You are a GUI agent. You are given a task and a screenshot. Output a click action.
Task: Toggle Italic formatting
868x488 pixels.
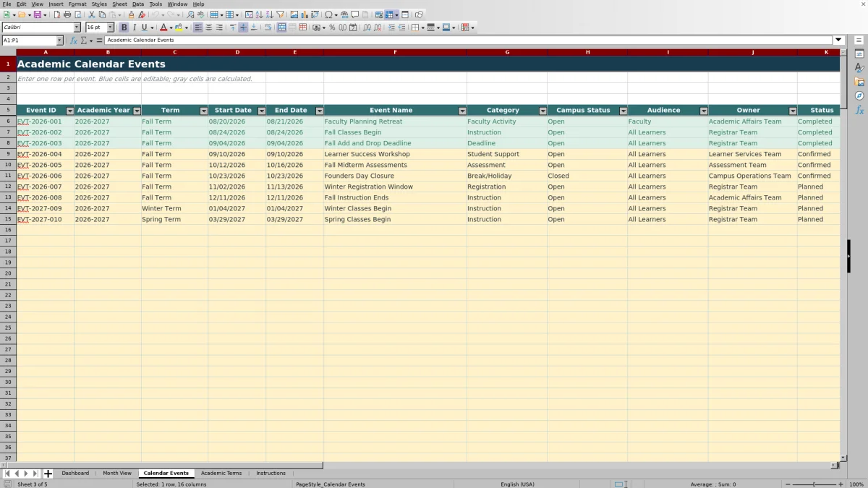[134, 27]
